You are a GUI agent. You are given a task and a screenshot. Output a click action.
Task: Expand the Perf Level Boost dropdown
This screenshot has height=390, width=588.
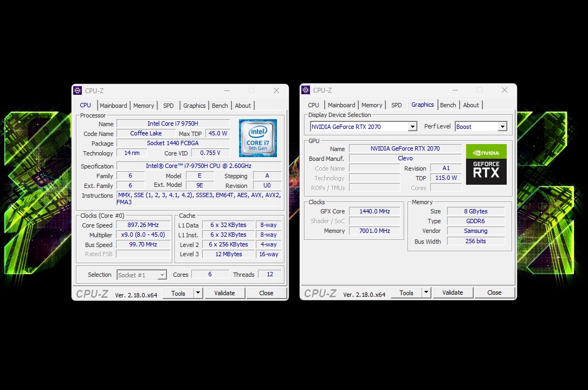click(502, 127)
